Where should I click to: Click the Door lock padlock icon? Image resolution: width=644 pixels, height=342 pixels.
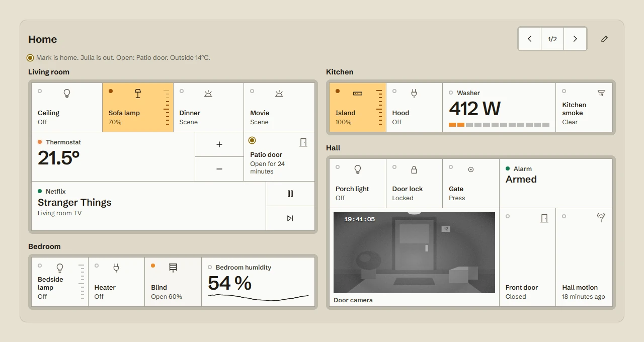(414, 169)
